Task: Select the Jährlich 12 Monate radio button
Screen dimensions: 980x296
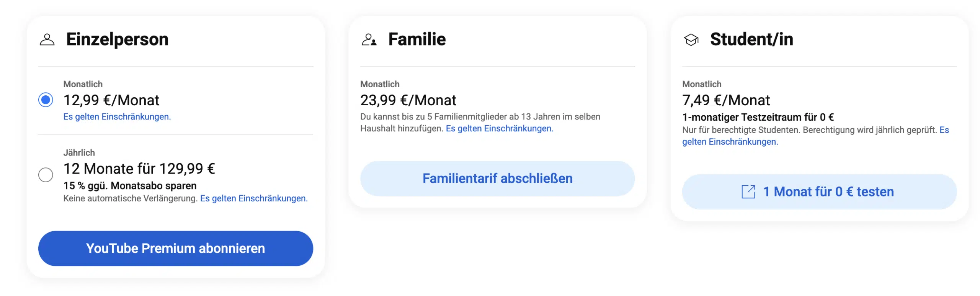Action: pos(46,175)
